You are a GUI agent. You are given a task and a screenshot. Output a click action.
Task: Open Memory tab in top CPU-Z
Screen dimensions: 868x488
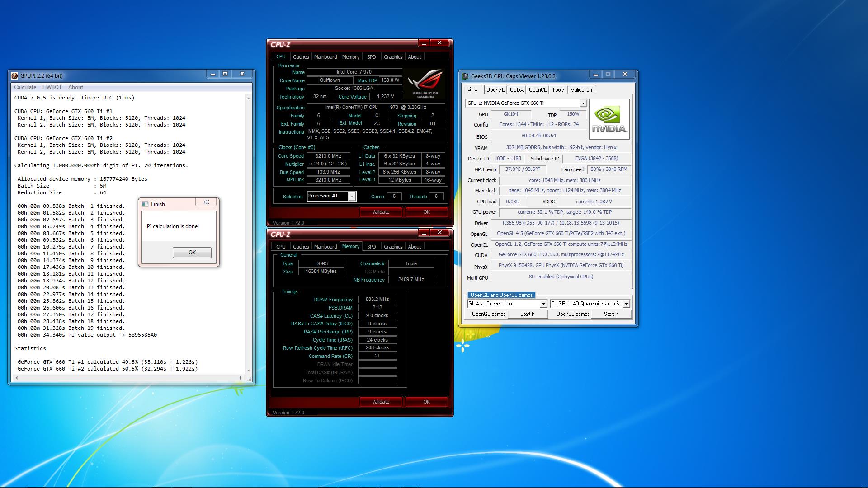[351, 57]
